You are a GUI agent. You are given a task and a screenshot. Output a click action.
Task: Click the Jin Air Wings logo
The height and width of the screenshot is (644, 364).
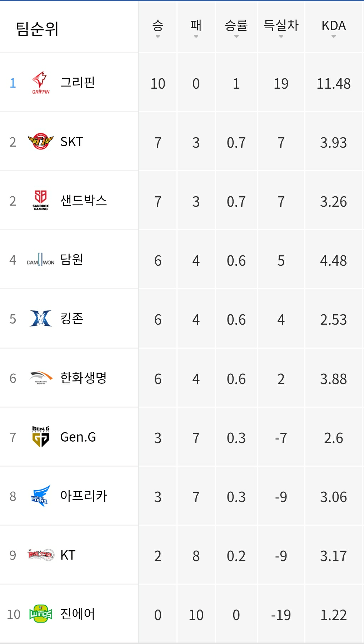pyautogui.click(x=40, y=614)
